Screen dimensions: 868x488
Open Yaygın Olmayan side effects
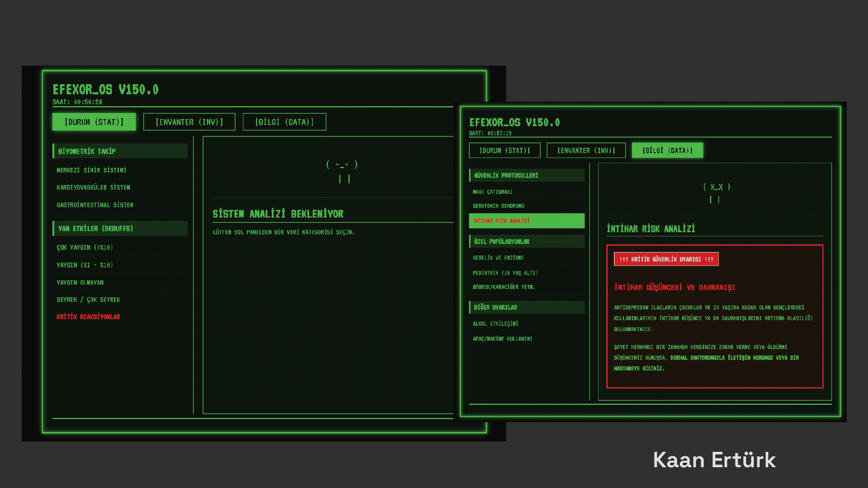(x=120, y=282)
